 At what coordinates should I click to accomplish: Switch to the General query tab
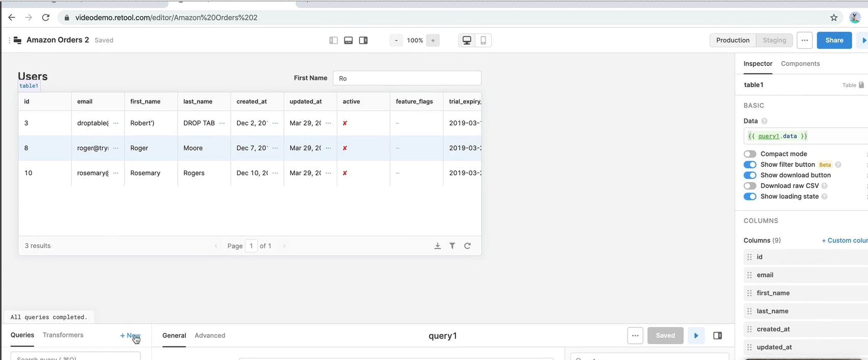174,336
